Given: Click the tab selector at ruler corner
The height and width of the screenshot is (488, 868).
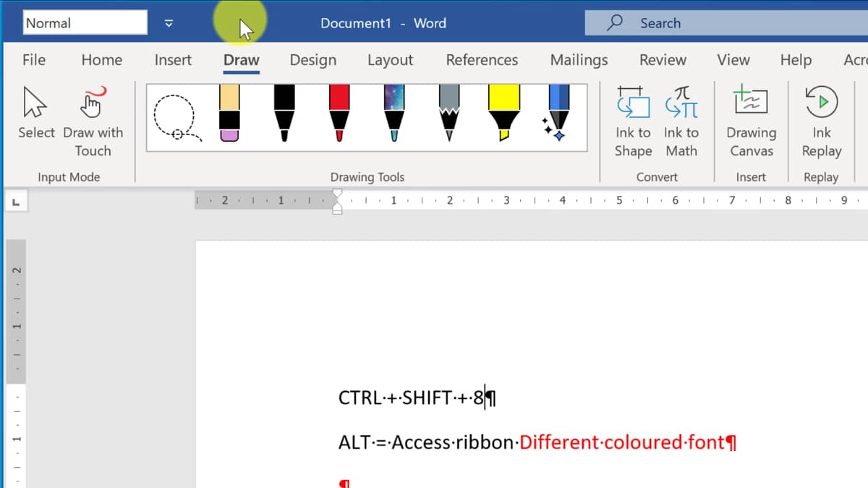Looking at the screenshot, I should 16,202.
